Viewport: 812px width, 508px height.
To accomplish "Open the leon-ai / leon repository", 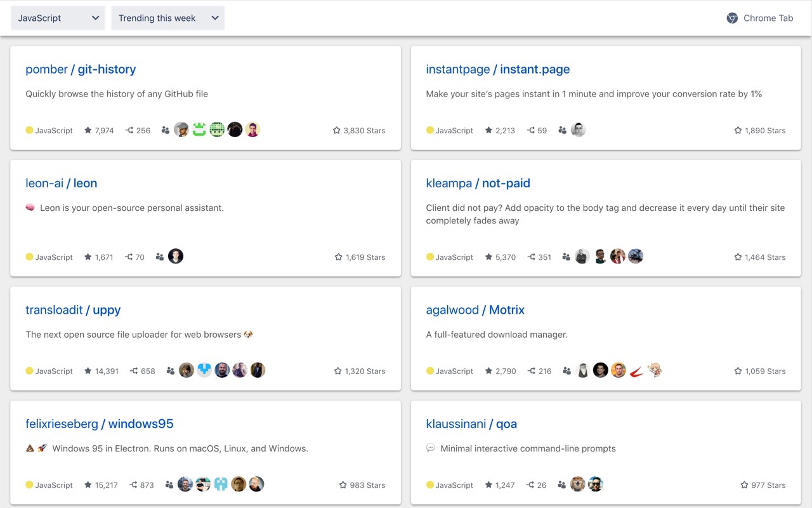I will point(62,183).
